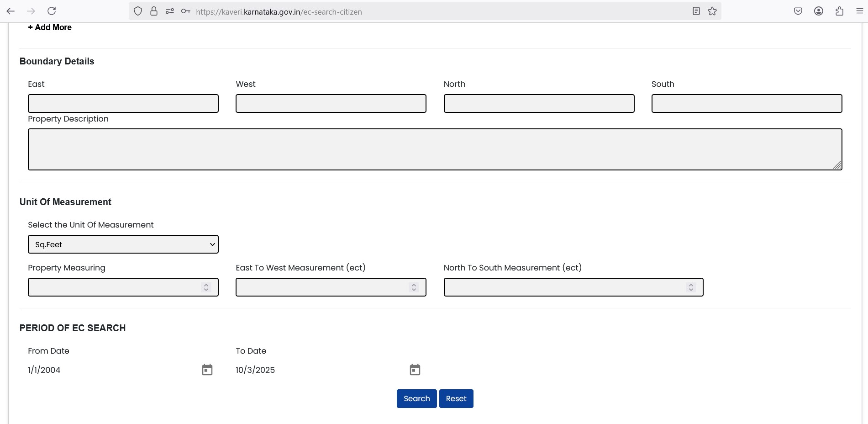Click the Unit Of Measurement heading
Viewport: 868px width, 424px height.
[65, 202]
